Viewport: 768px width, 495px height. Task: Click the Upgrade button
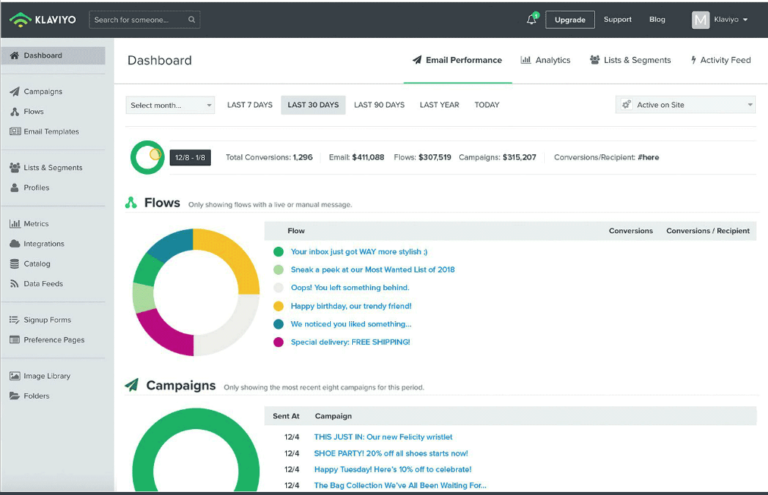(x=570, y=20)
